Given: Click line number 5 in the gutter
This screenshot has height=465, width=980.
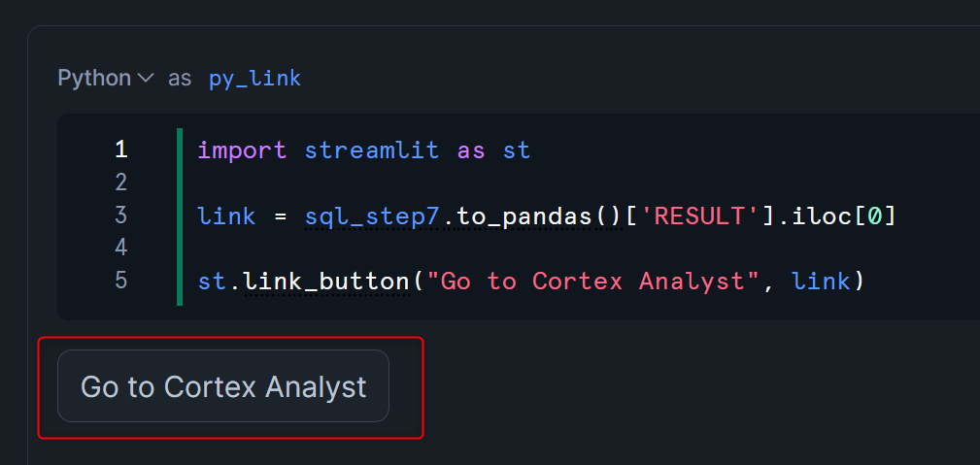Looking at the screenshot, I should tap(121, 280).
